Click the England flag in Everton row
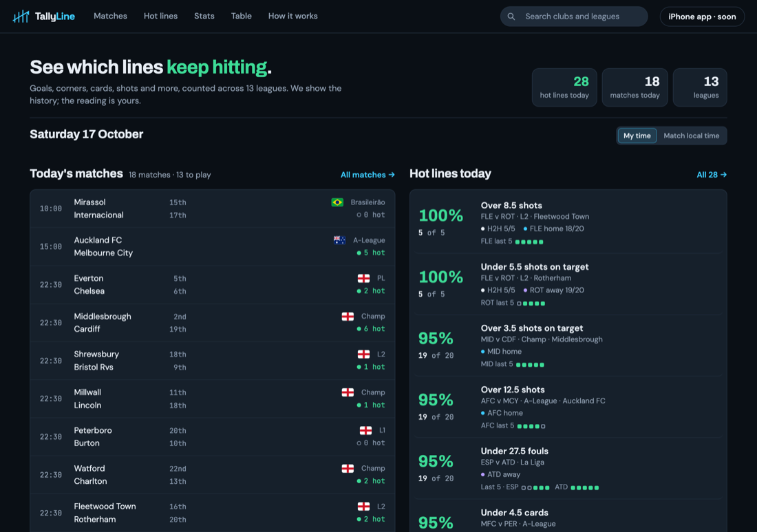Screen dimensions: 757x532 (363, 278)
